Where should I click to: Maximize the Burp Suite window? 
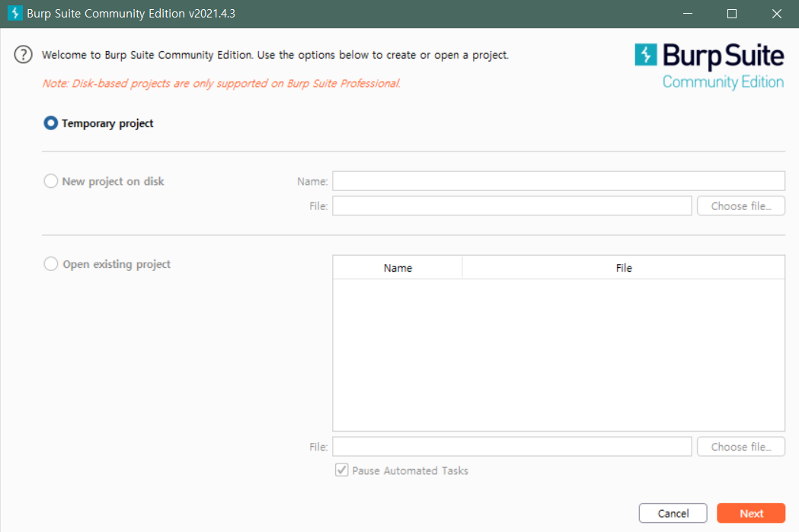point(732,14)
